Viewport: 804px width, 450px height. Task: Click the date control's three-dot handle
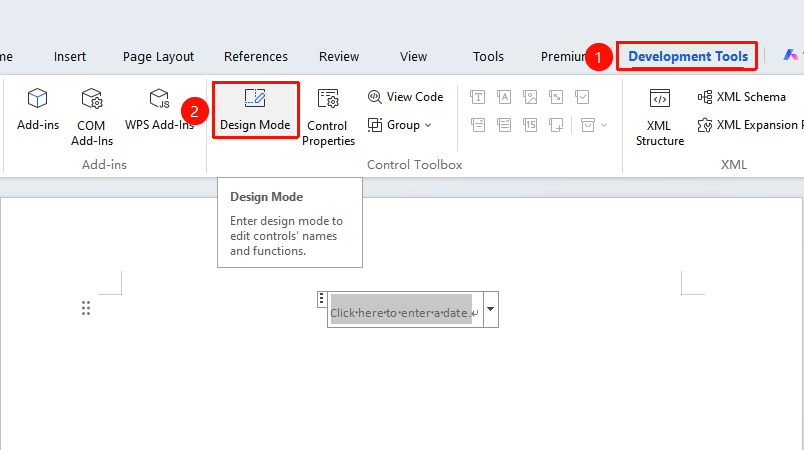(321, 299)
